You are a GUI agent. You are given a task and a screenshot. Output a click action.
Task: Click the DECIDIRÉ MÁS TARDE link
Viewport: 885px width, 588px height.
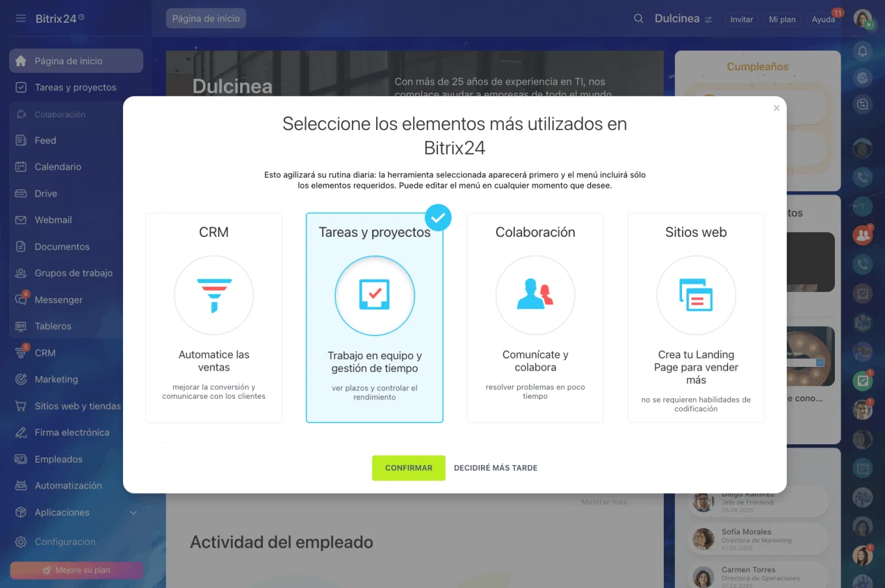[495, 468]
